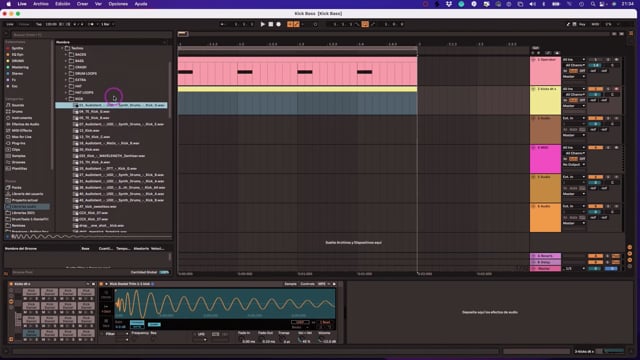Click the macOS Spotlight search icon
Viewport: 640px width, 360px height.
pos(593,4)
